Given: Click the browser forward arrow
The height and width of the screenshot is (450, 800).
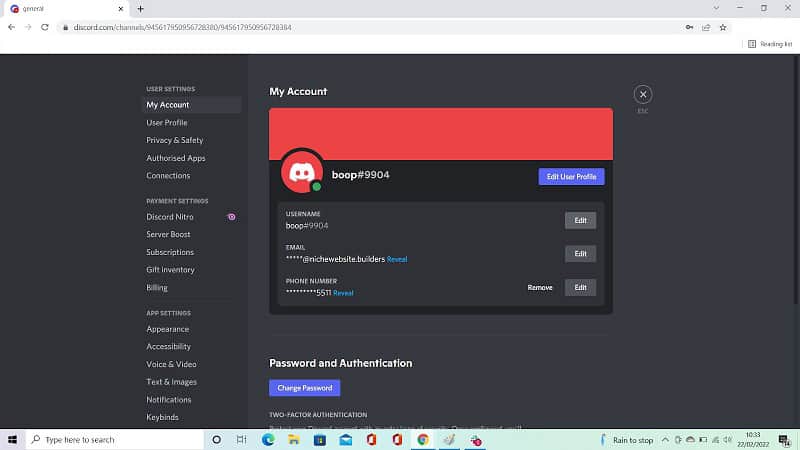Looking at the screenshot, I should 28,28.
